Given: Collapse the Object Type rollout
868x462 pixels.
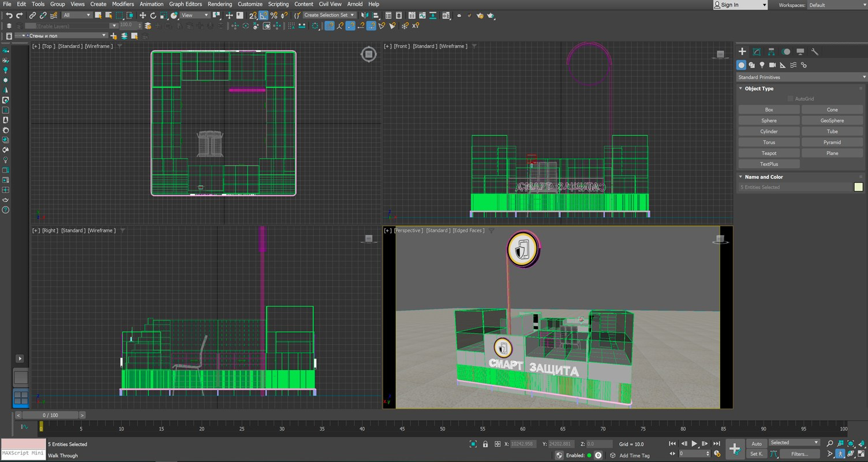Looking at the screenshot, I should coord(759,89).
